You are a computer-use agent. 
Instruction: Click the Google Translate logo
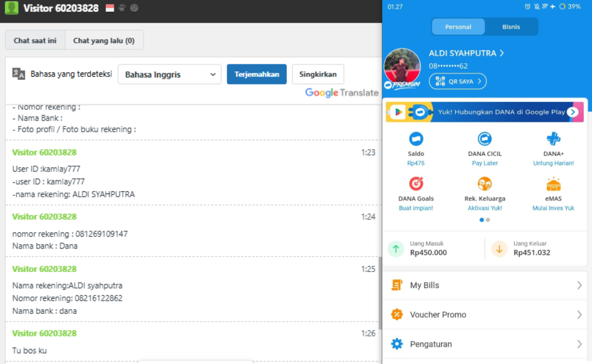[342, 93]
